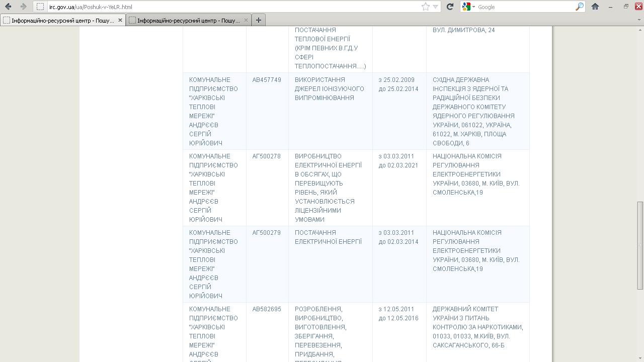This screenshot has width=644, height=362.
Task: Click the site identity icon in address bar
Action: pos(40,7)
